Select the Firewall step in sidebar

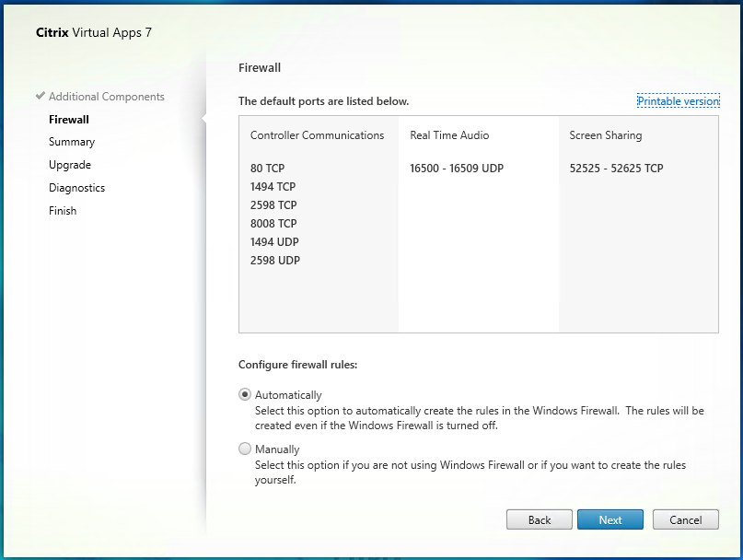(x=69, y=120)
